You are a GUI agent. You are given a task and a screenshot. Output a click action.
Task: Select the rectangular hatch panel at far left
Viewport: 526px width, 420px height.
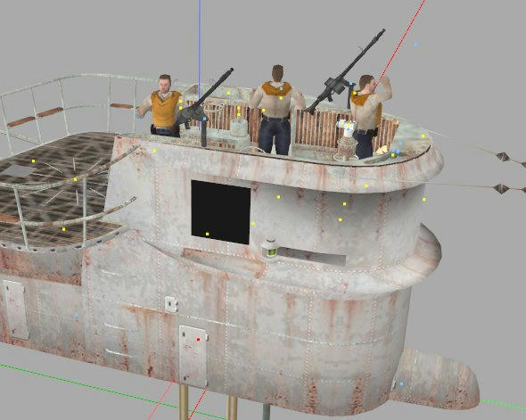[16, 309]
